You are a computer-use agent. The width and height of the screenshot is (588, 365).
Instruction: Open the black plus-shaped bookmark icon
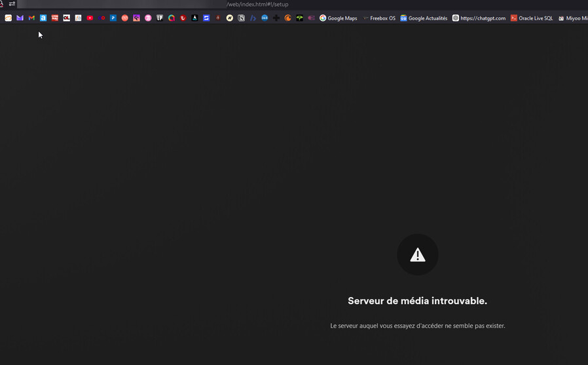tap(276, 18)
